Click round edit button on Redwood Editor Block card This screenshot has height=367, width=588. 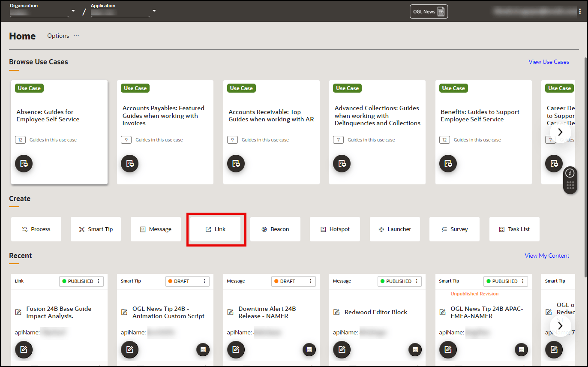coord(342,349)
